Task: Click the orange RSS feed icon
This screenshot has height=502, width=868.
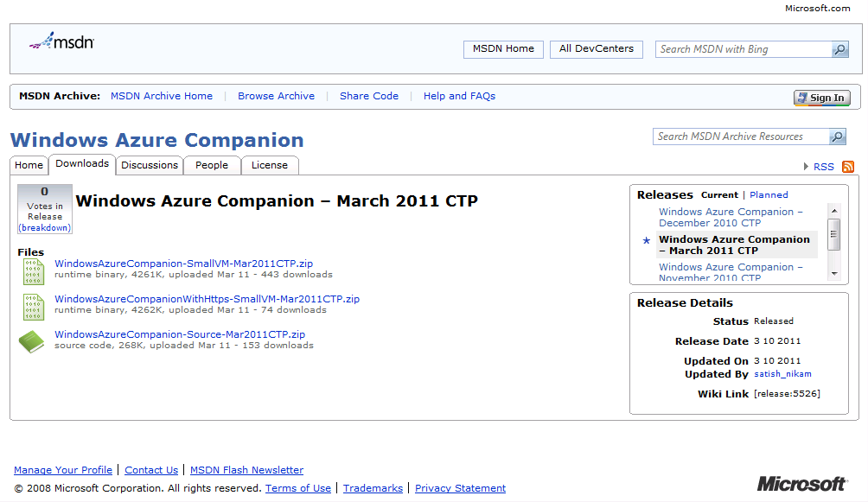Action: click(x=847, y=167)
